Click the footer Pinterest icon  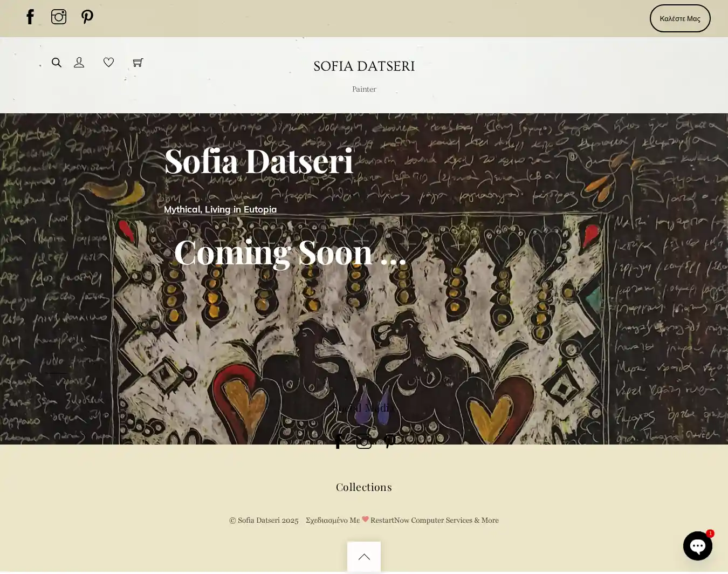click(390, 441)
